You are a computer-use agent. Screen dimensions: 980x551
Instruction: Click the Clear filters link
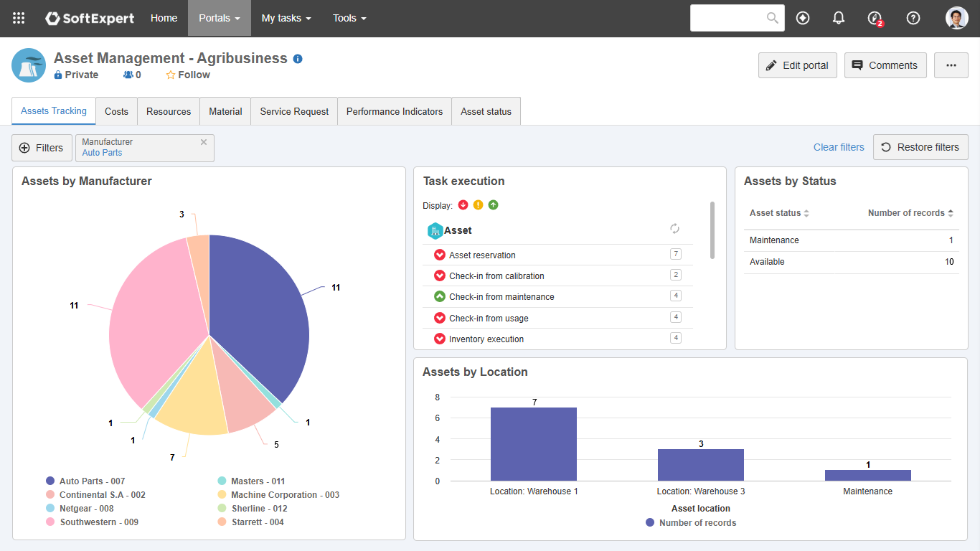(839, 147)
